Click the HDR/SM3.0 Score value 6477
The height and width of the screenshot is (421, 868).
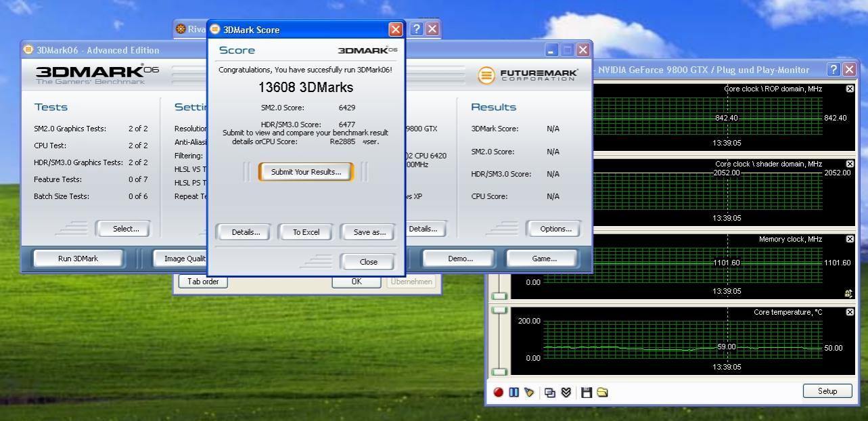coord(347,125)
